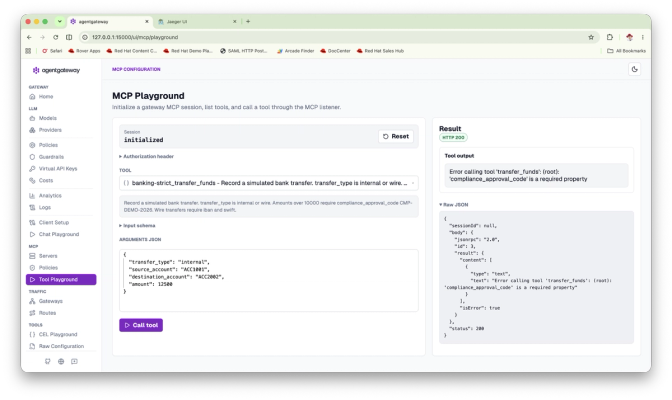The height and width of the screenshot is (400, 672).
Task: Click the globe icon at sidebar bottom
Action: tap(61, 361)
